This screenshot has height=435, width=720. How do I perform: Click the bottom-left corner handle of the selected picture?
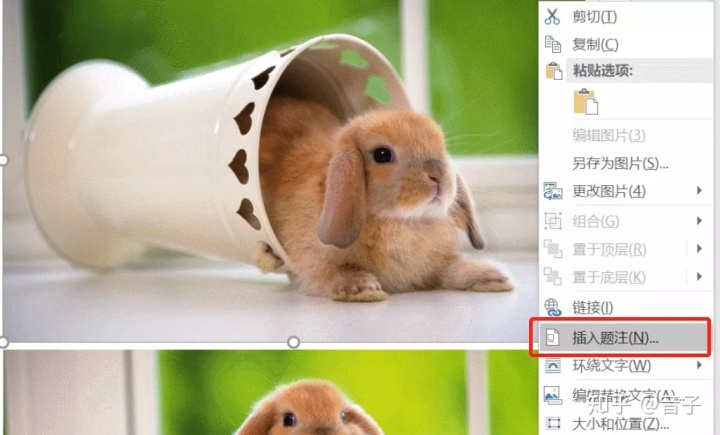pos(3,342)
